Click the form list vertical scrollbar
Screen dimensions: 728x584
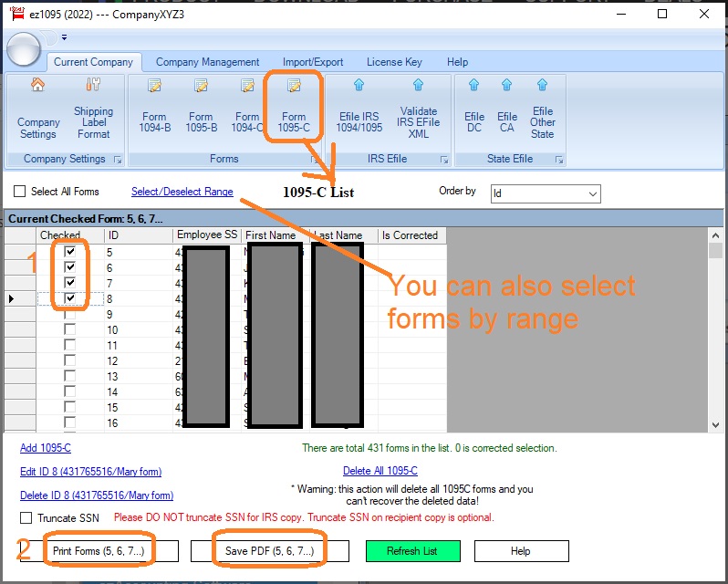715,328
